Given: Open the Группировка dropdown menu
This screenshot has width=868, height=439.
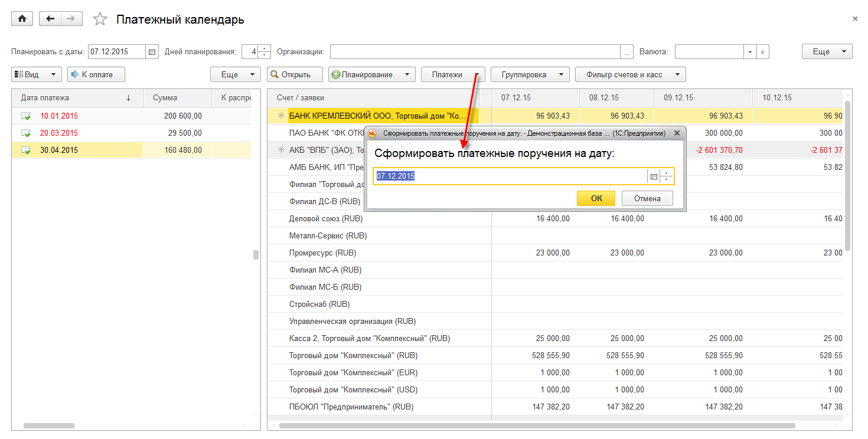Looking at the screenshot, I should [529, 75].
